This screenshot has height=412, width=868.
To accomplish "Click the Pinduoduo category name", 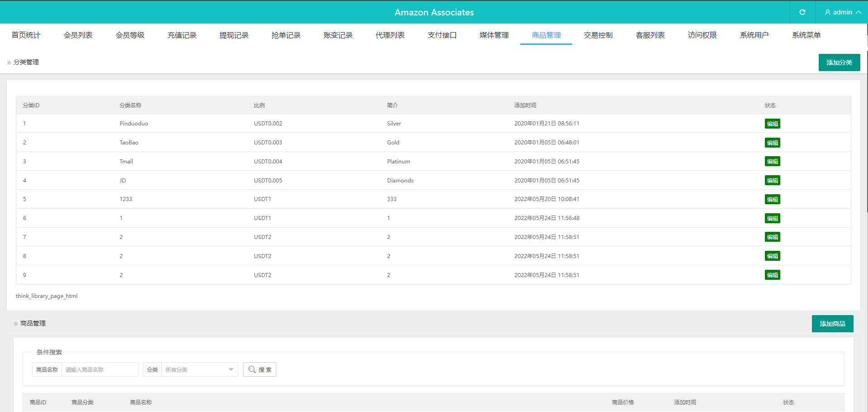I will coord(134,123).
